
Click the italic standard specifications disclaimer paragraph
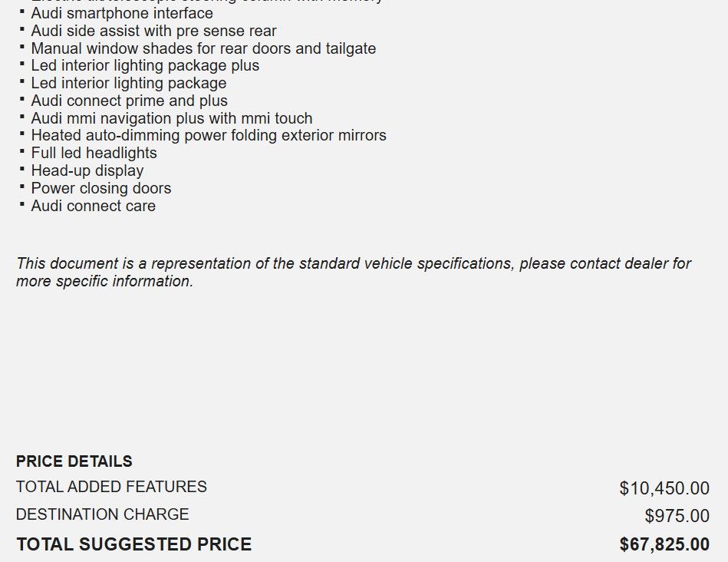353,273
